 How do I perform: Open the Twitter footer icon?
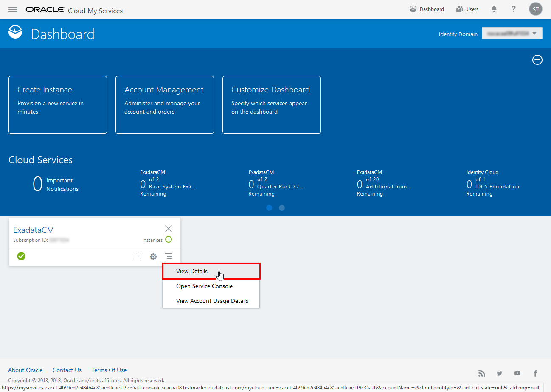point(499,373)
